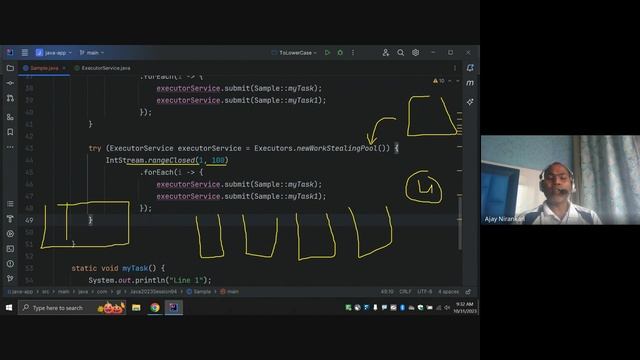Screen dimensions: 640x360
Task: Open the UTF-8 encoding selector
Action: click(424, 292)
